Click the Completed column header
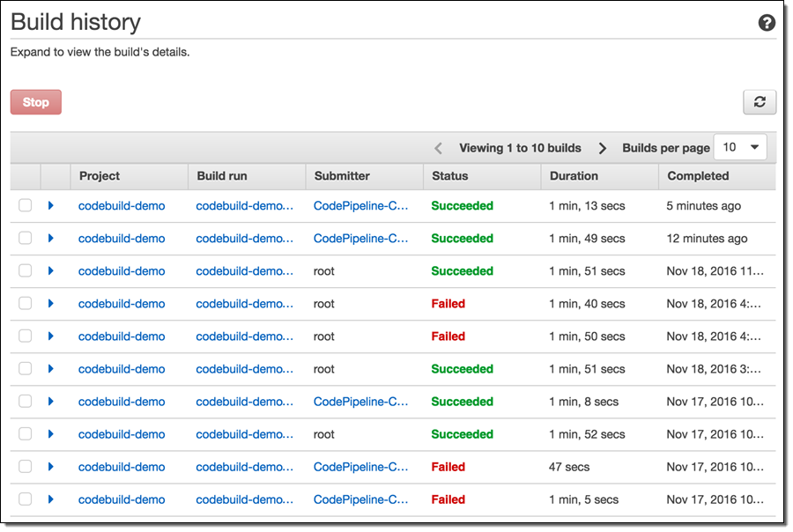The height and width of the screenshot is (532, 793). (698, 176)
